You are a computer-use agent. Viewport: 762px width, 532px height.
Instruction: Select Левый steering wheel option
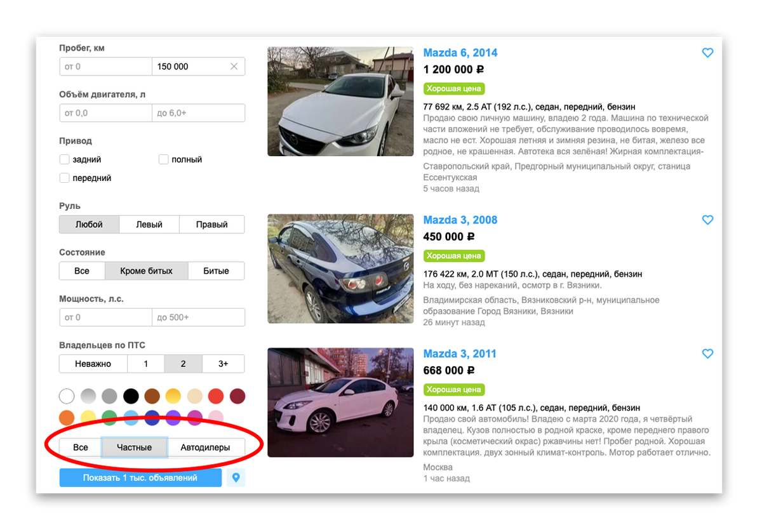pyautogui.click(x=149, y=224)
